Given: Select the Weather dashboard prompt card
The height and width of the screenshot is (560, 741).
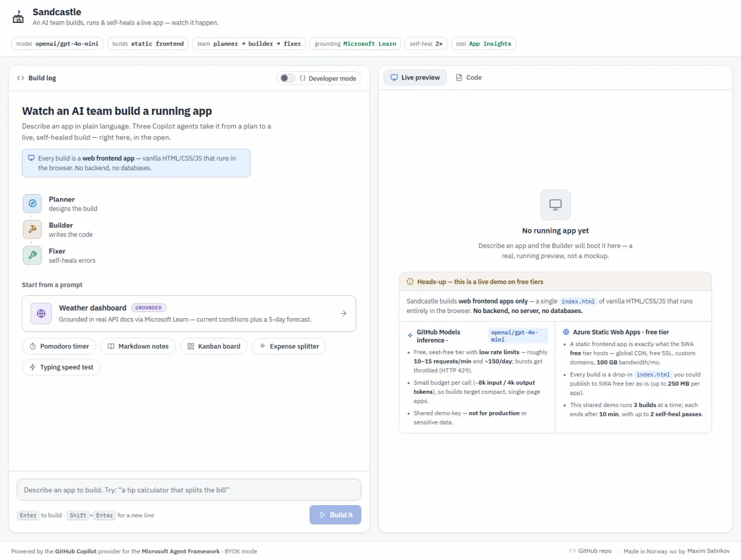Looking at the screenshot, I should tap(189, 314).
